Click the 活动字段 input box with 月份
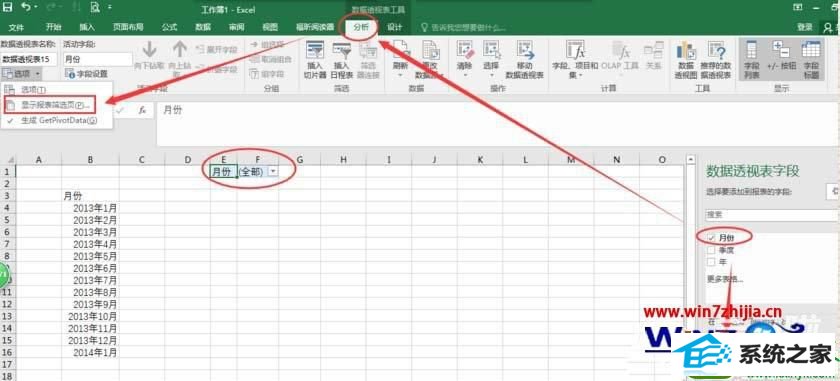The height and width of the screenshot is (381, 840). 97,59
